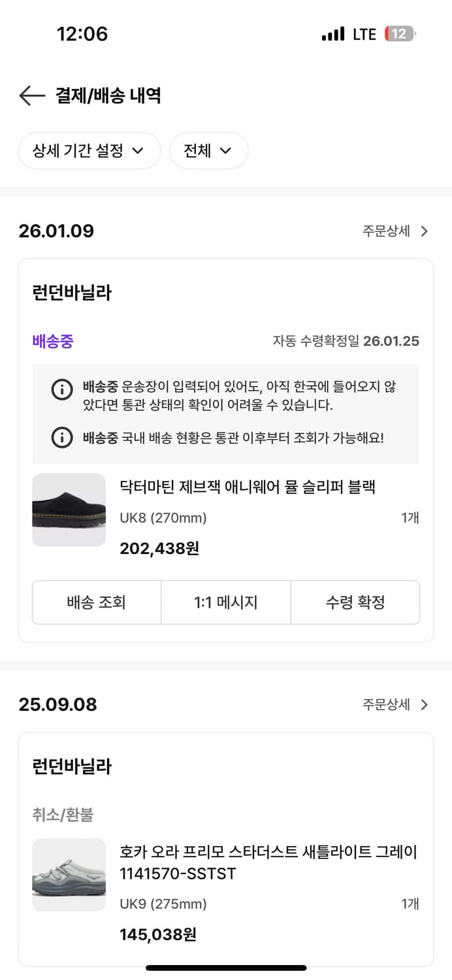Open 1:1 메시지 for the Dr. Martens order
Screen dimensions: 452x980
click(225, 602)
